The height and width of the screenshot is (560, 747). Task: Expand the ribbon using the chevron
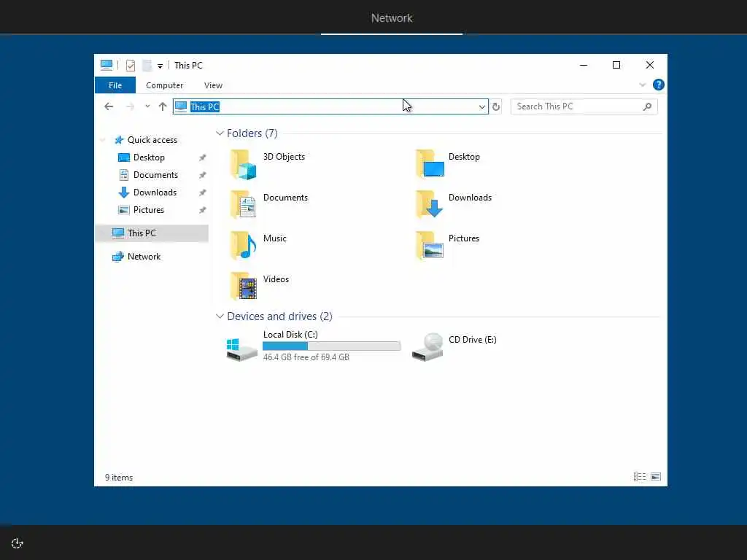(642, 85)
